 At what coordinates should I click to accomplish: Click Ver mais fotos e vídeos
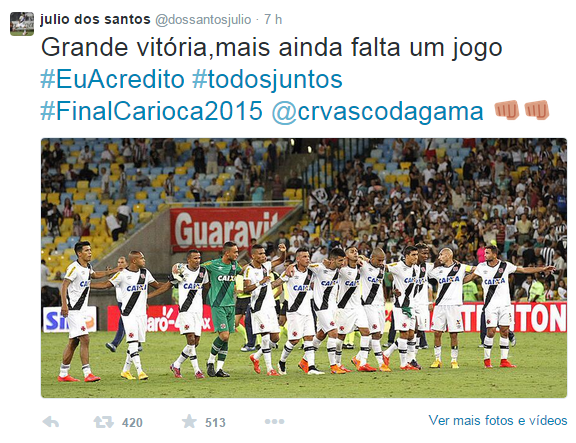click(498, 420)
